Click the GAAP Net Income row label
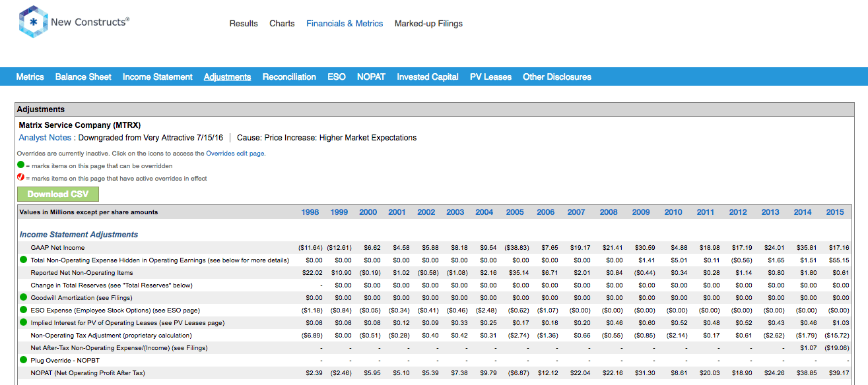This screenshot has height=385, width=868. [x=57, y=248]
